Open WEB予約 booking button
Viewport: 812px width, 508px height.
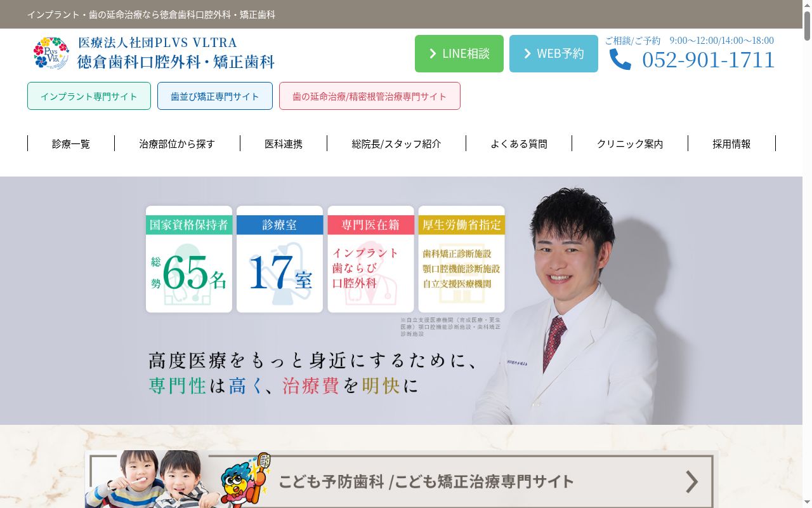coord(554,53)
